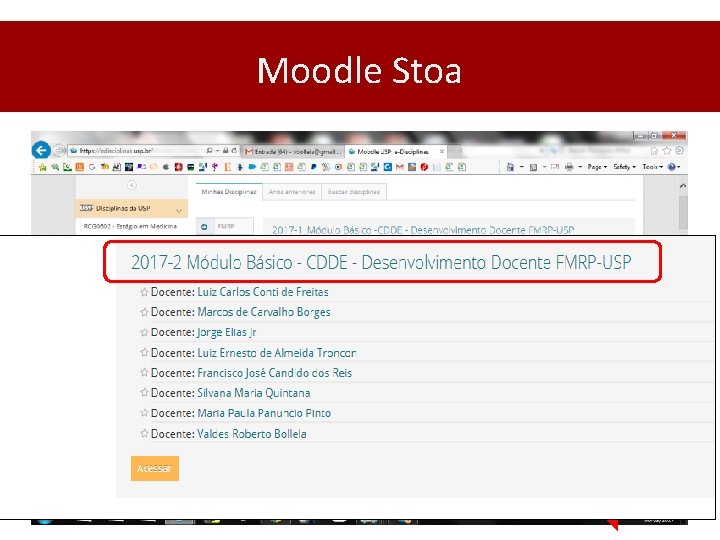
Task: Open the orange E bookmark icon
Action: tap(227, 167)
